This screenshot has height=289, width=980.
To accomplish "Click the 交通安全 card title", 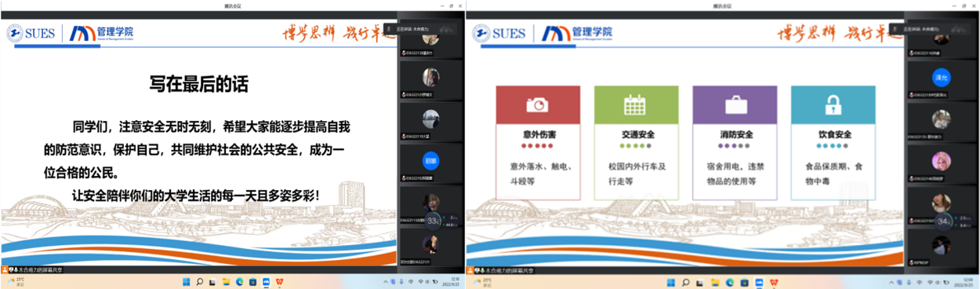I will [x=637, y=134].
